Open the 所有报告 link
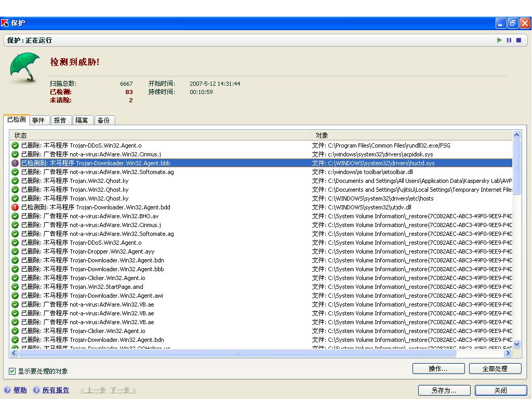This screenshot has height=399, width=532. tap(56, 390)
